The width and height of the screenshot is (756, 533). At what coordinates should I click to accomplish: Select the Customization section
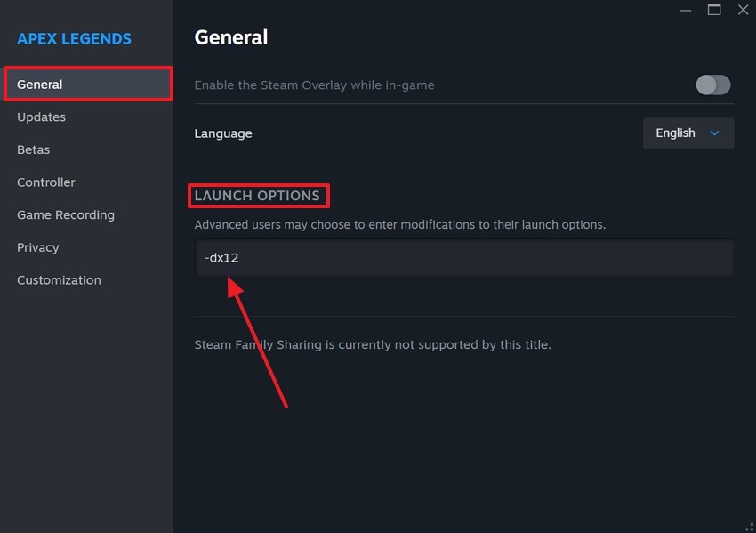59,279
